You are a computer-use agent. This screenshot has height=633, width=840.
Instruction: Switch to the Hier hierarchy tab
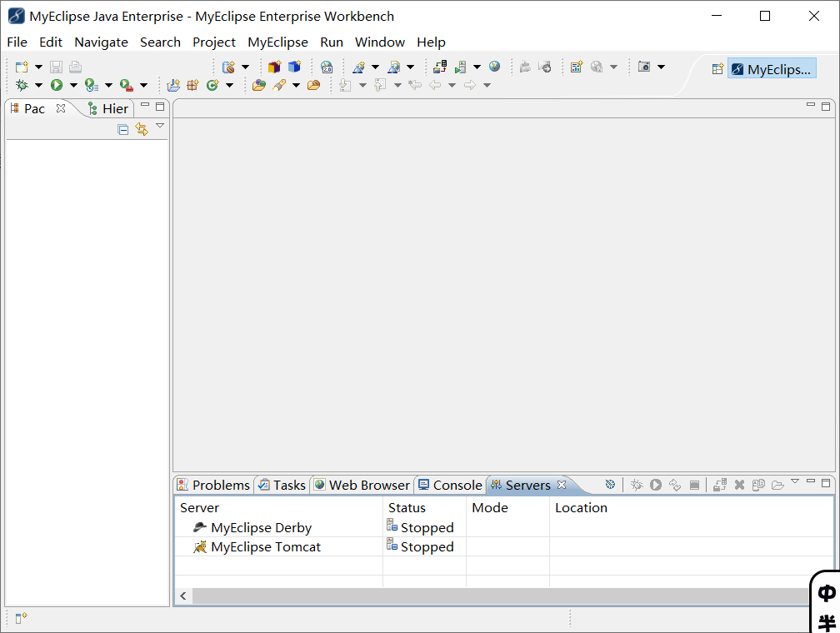coord(107,109)
